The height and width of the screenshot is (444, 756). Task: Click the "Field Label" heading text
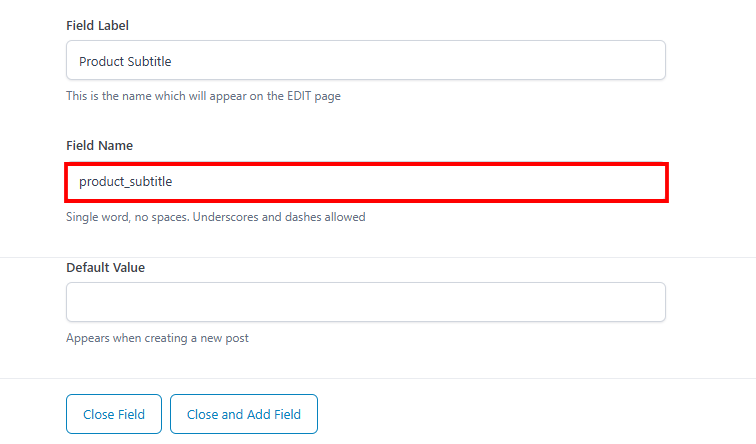click(x=97, y=24)
